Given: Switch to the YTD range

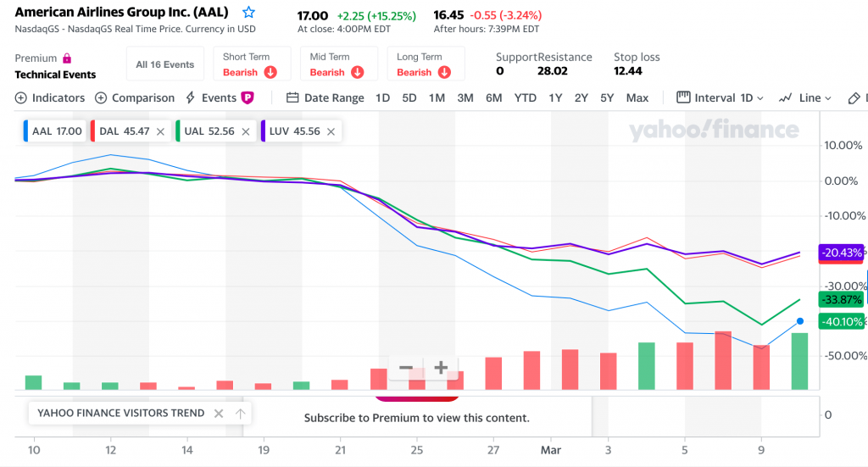Looking at the screenshot, I should click(x=526, y=98).
